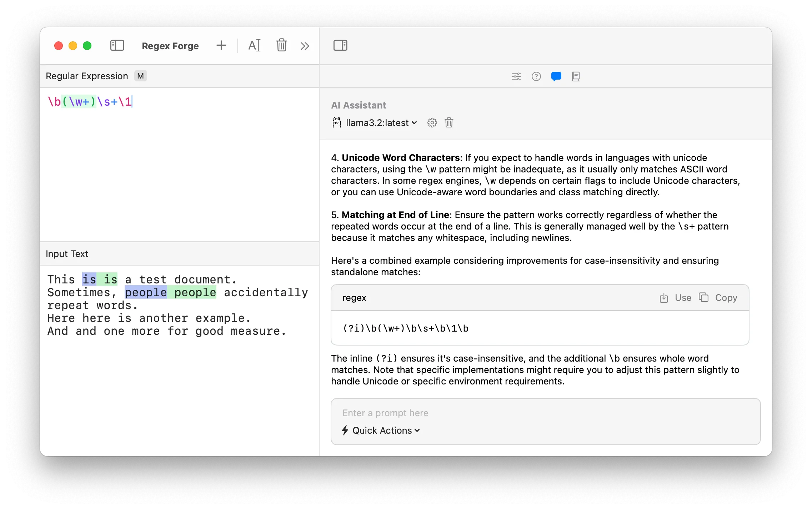The image size is (812, 509).
Task: Switch to the reference book tab
Action: tap(576, 76)
